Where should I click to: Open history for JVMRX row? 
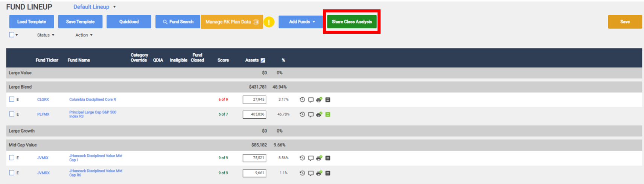[x=302, y=173]
